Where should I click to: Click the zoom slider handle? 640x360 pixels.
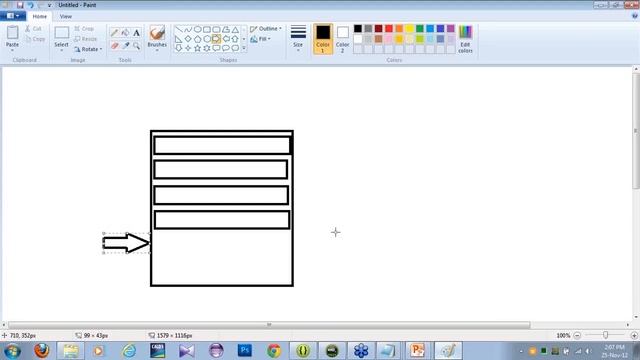[605, 335]
